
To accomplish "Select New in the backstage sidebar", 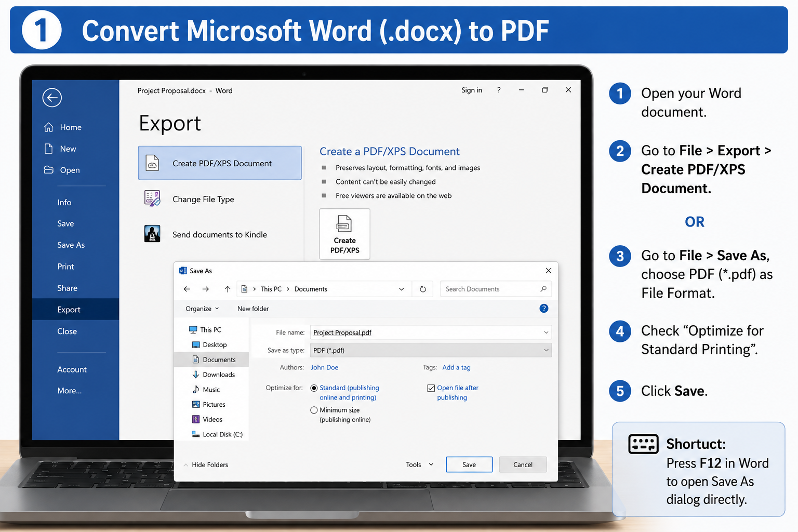I will [x=60, y=149].
